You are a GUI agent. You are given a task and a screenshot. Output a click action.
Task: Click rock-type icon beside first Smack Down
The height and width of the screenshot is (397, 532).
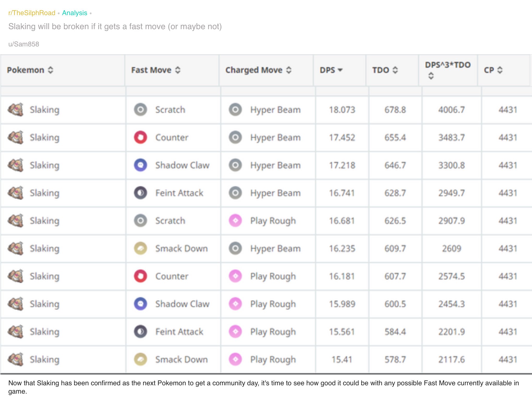(140, 248)
